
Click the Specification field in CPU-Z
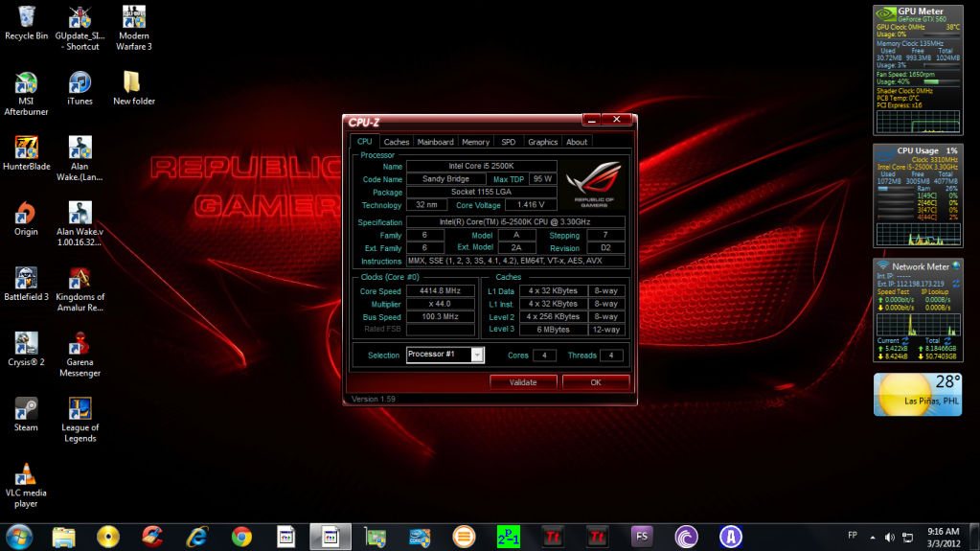(x=515, y=222)
